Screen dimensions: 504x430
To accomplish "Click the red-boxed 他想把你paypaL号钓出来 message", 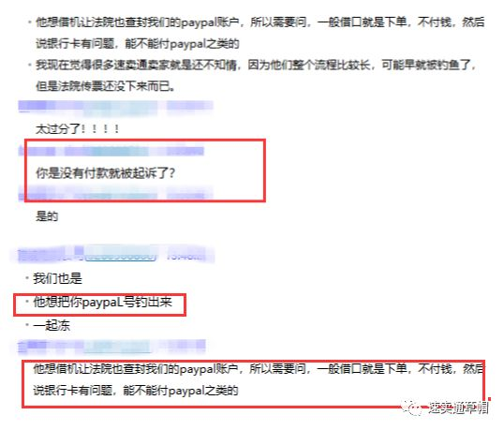I will pyautogui.click(x=103, y=302).
